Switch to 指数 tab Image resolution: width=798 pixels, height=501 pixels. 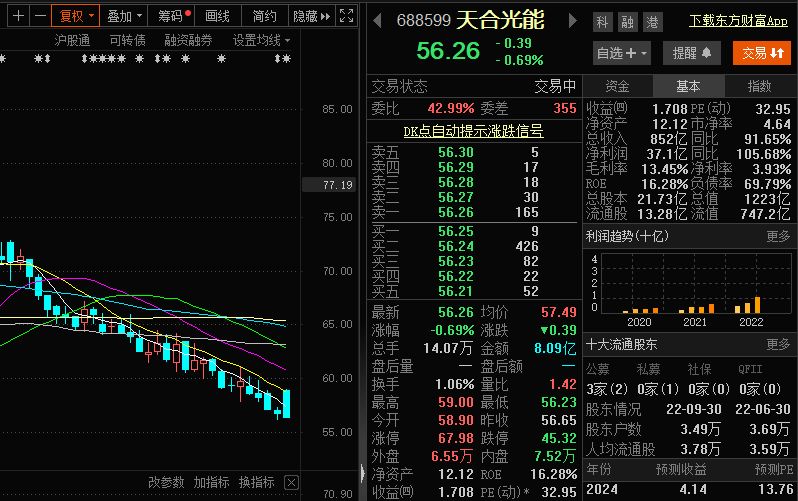tap(759, 86)
